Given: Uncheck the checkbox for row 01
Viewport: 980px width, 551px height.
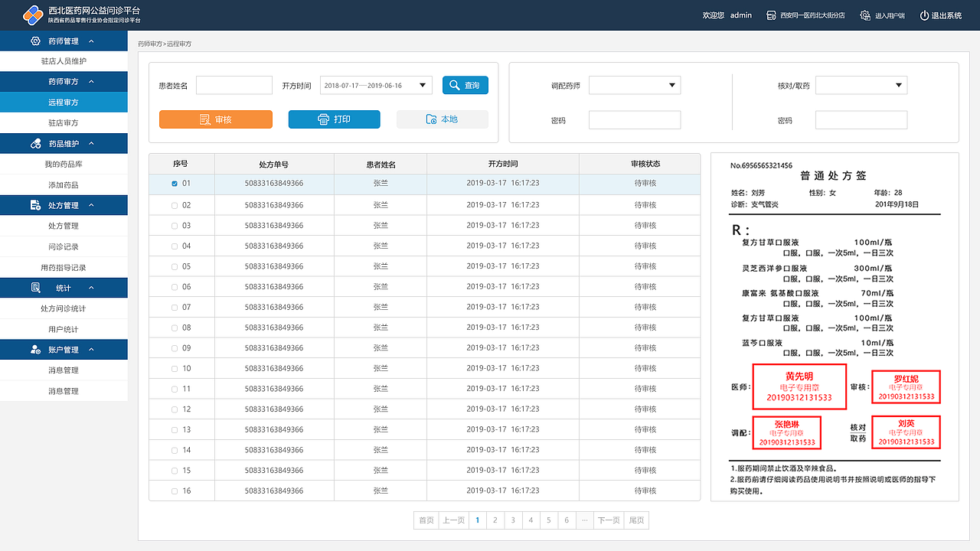Looking at the screenshot, I should point(175,184).
